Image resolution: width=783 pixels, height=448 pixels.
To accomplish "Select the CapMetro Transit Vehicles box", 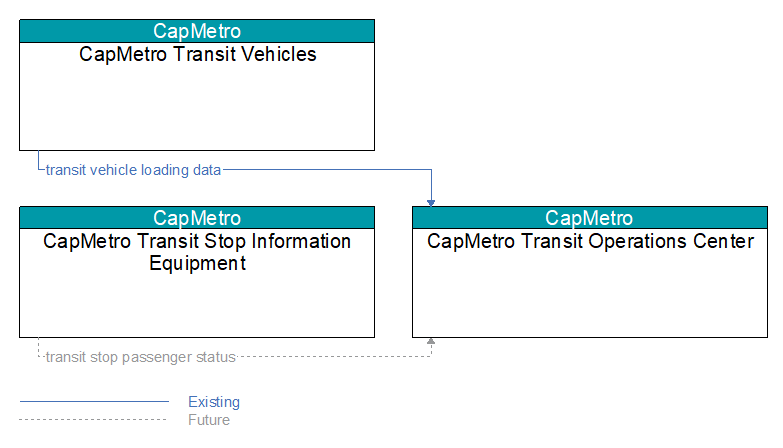I will pyautogui.click(x=197, y=85).
